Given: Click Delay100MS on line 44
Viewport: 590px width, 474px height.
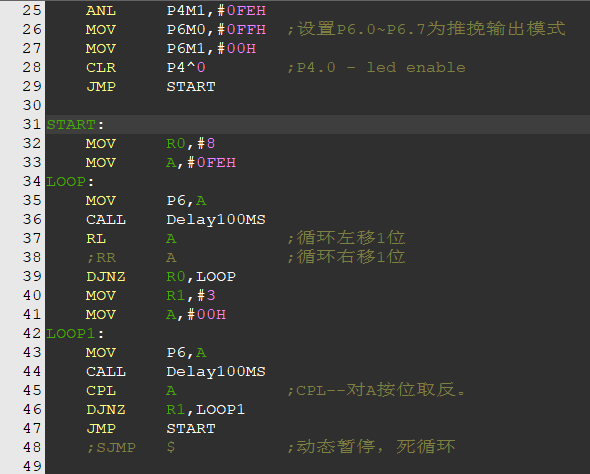Looking at the screenshot, I should click(216, 372).
